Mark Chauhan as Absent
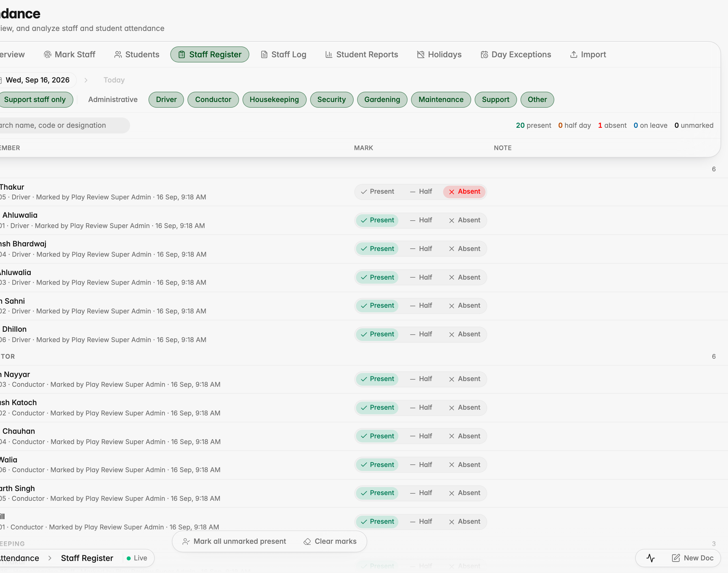 (465, 436)
